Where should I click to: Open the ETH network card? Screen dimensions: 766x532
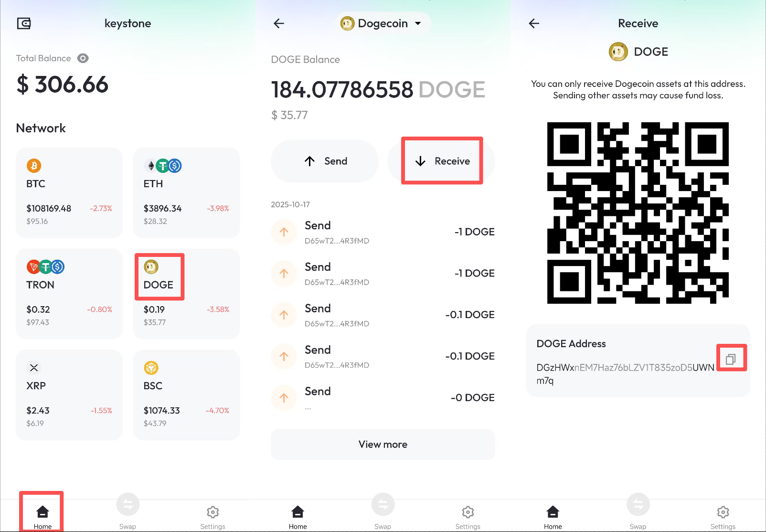click(186, 192)
